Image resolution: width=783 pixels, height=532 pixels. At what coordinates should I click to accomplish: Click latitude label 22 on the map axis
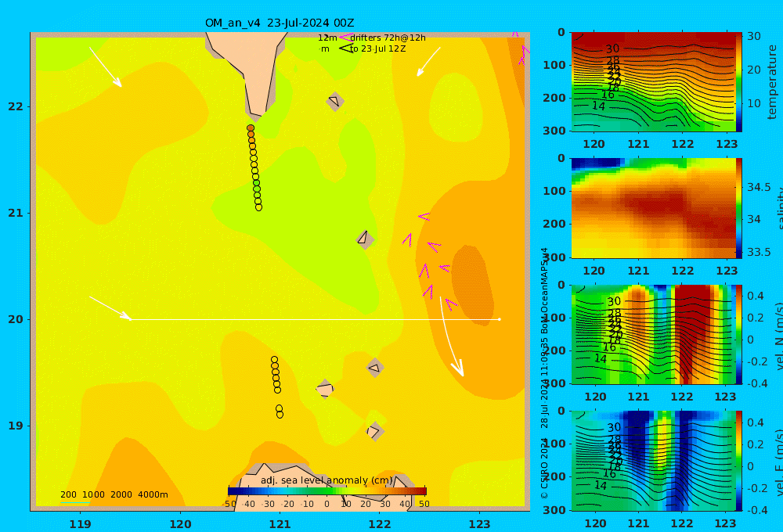[x=16, y=106]
